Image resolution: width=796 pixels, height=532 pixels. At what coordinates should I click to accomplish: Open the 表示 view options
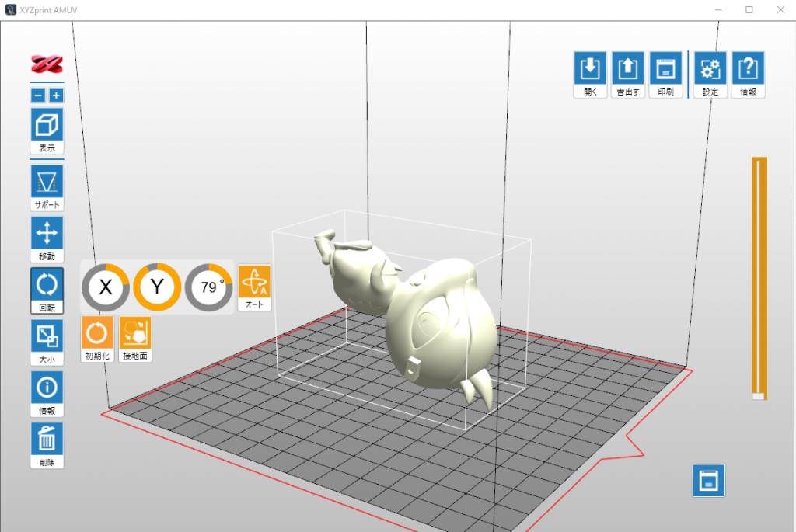click(x=47, y=130)
